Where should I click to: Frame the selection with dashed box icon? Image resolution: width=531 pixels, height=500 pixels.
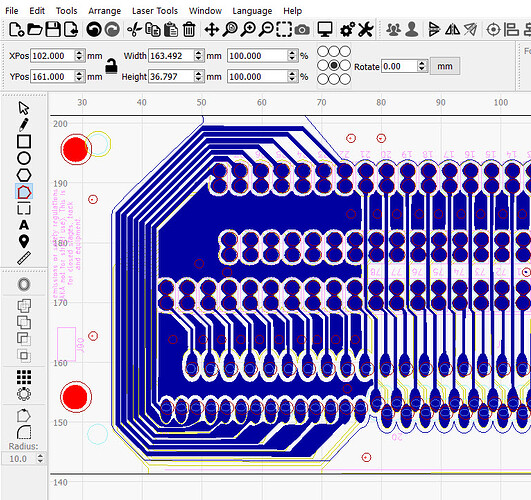[x=284, y=29]
